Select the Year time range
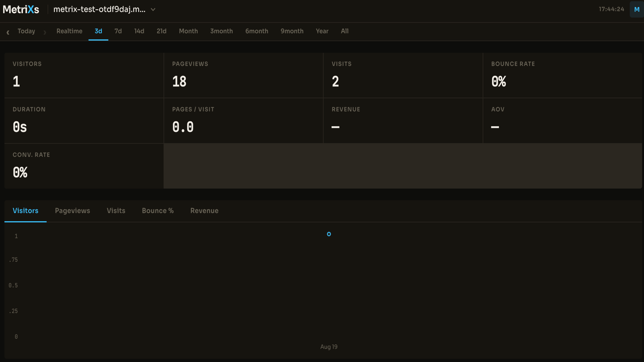Screen dimensions: 644x362 [322, 31]
